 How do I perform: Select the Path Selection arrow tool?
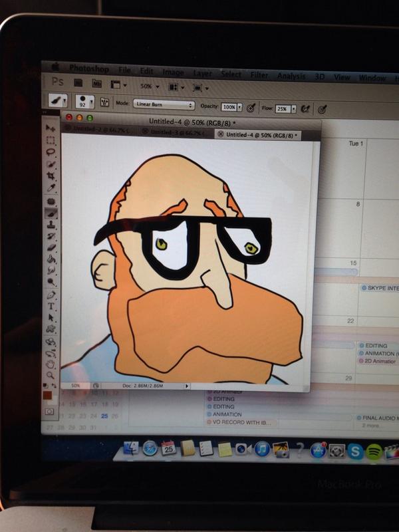51,318
